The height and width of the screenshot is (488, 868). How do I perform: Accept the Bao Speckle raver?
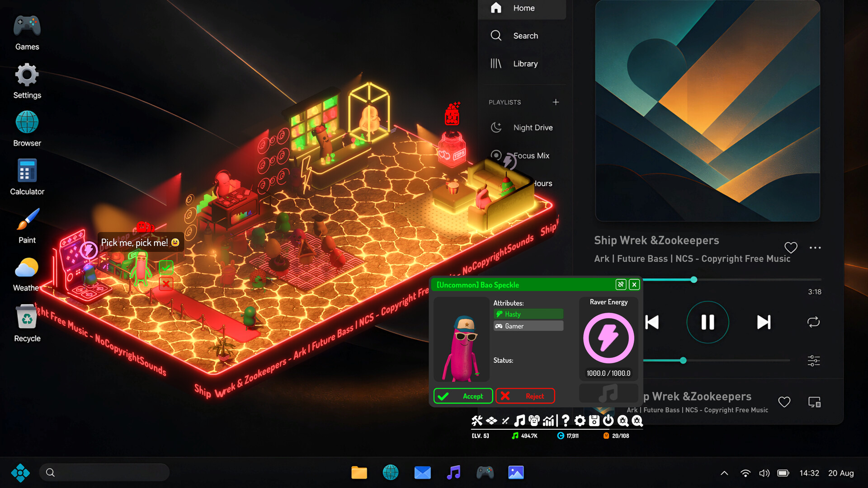coord(463,396)
